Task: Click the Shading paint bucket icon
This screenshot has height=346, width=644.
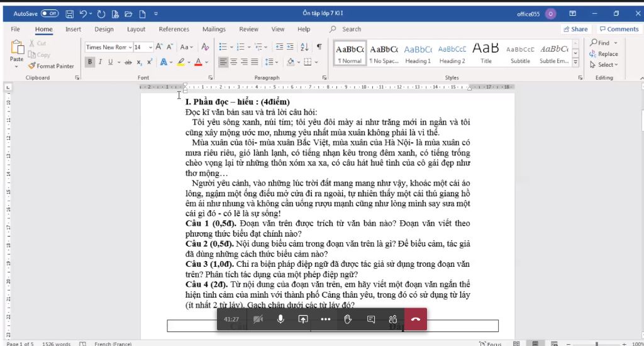Action: click(x=291, y=62)
